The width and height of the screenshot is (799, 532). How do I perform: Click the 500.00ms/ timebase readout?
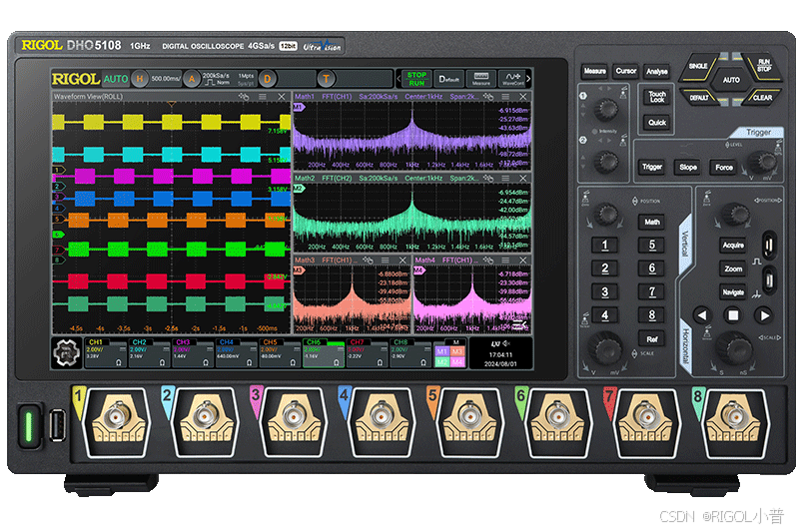coord(166,79)
